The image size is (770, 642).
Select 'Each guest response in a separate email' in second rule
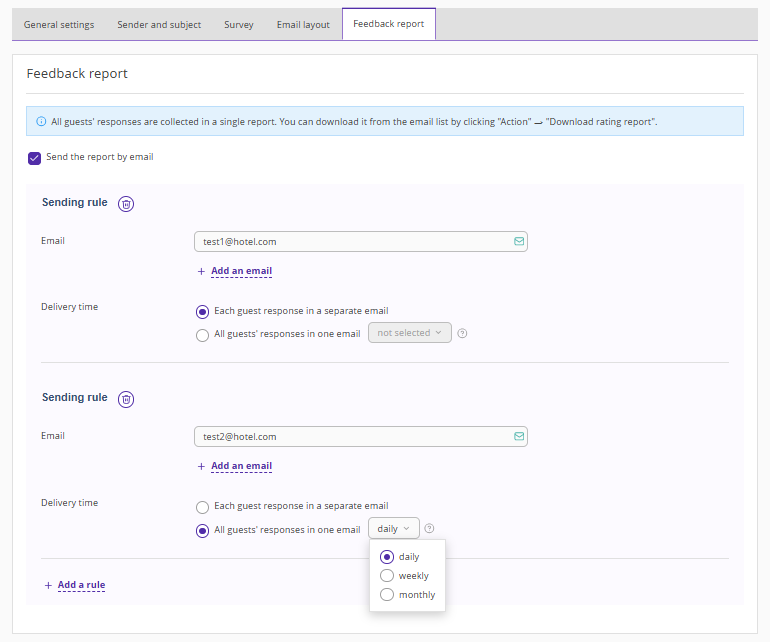[x=203, y=507]
